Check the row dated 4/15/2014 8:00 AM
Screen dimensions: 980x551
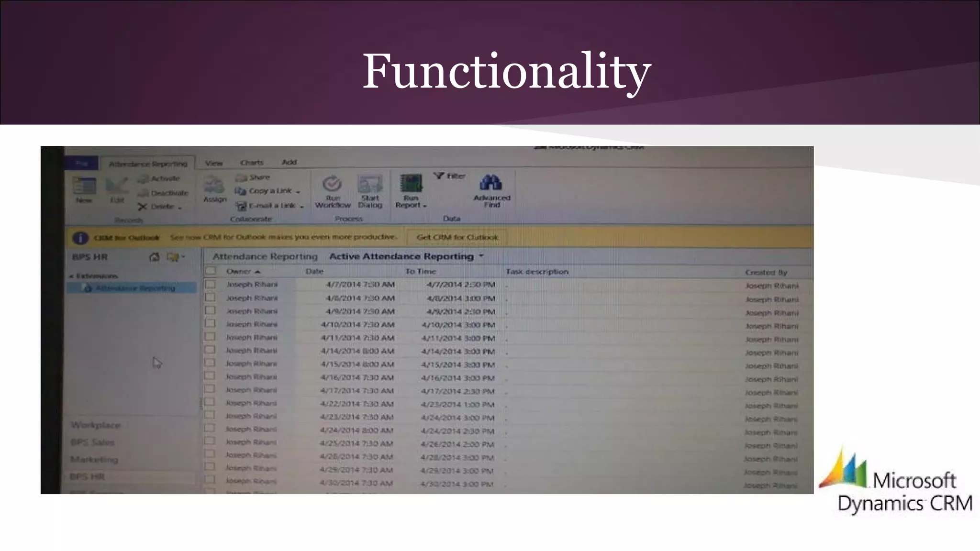(210, 363)
